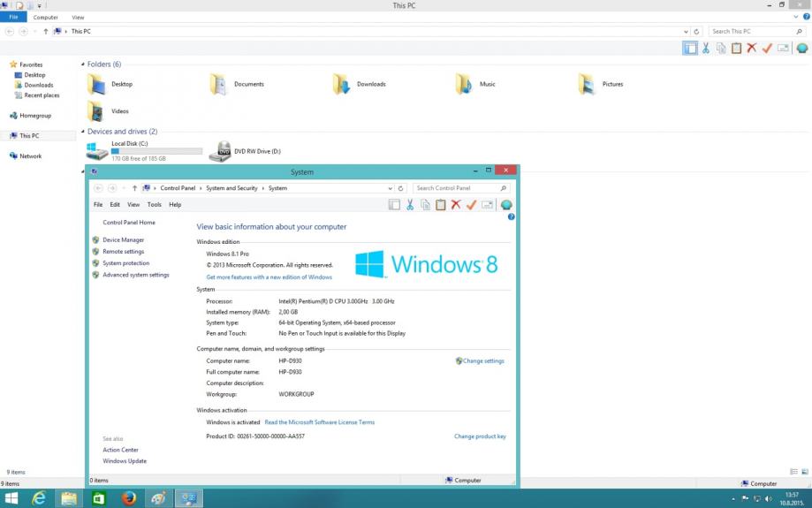
Task: Collapse the Folders (6) group
Action: [83, 64]
